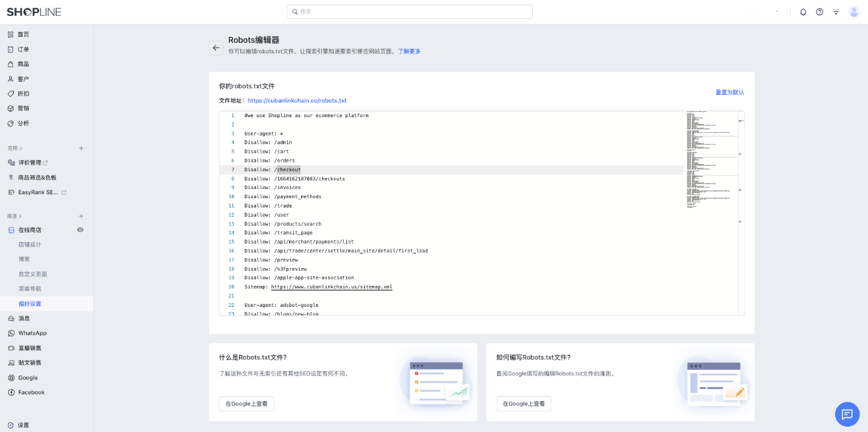Viewport: 868px width, 432px height.
Task: Click 重置为默认 link
Action: [730, 92]
